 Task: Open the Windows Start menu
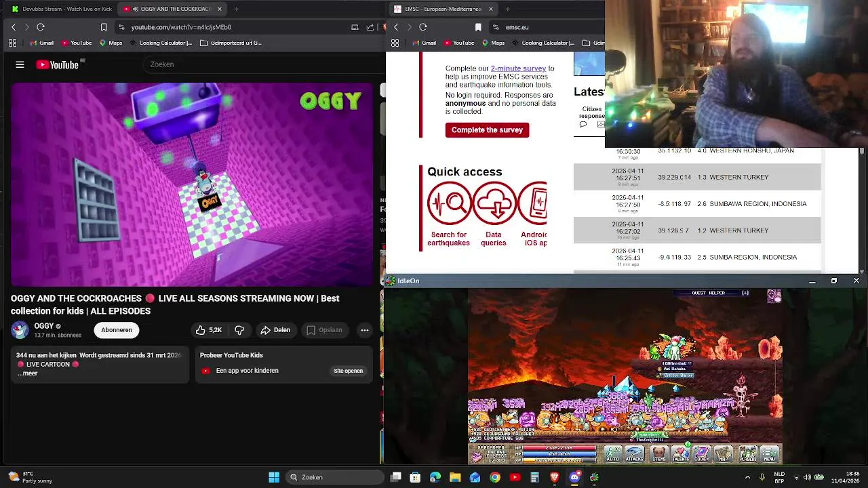click(x=274, y=477)
